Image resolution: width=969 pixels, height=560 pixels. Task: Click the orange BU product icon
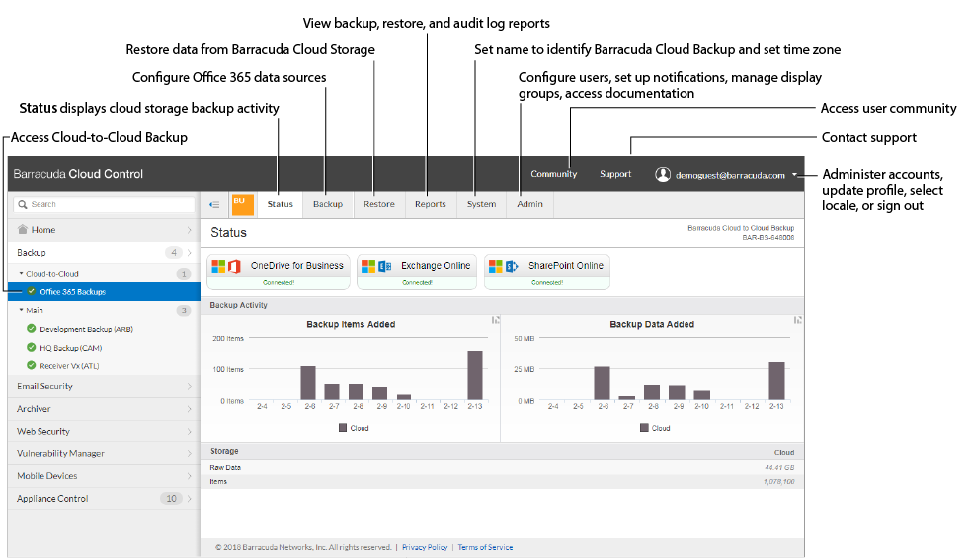point(241,203)
